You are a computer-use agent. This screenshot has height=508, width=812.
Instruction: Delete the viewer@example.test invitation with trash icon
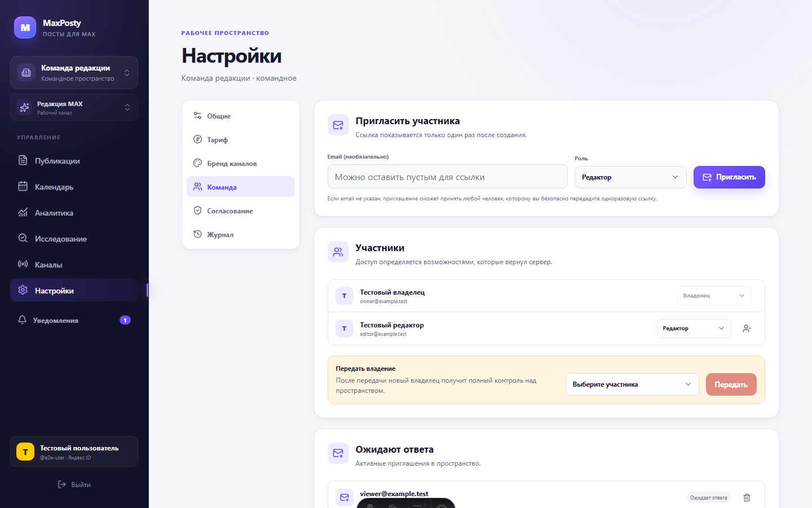(747, 497)
